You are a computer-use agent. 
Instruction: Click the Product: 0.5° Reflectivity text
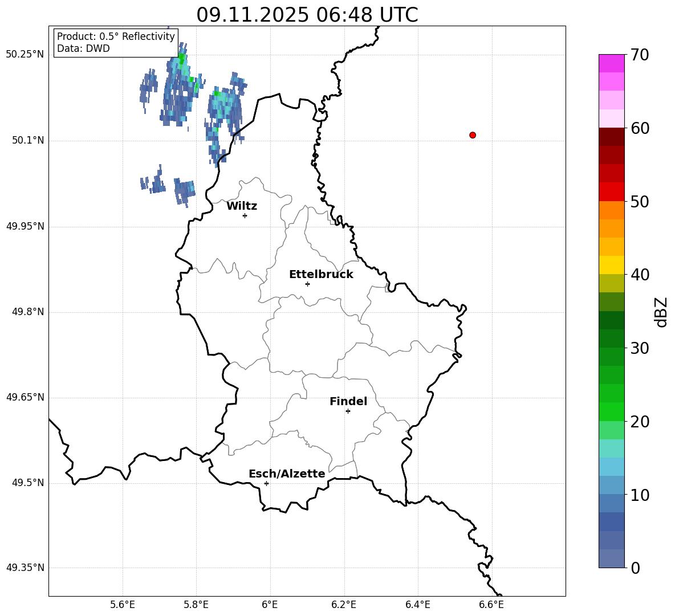click(116, 36)
